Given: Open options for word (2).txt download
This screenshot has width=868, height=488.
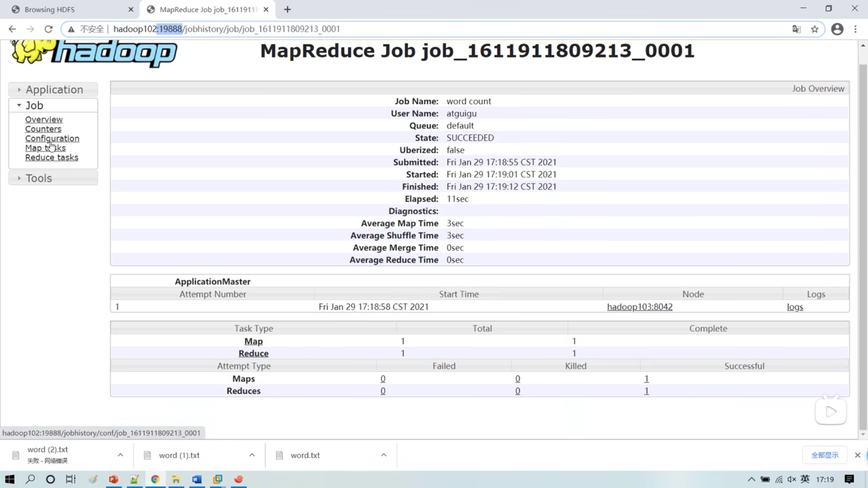Looking at the screenshot, I should coord(120,455).
